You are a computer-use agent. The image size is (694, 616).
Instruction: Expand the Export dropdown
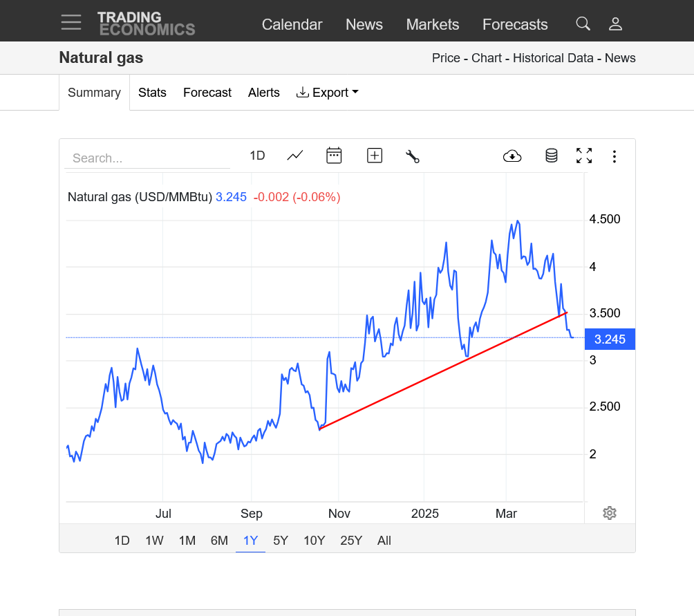click(x=328, y=93)
